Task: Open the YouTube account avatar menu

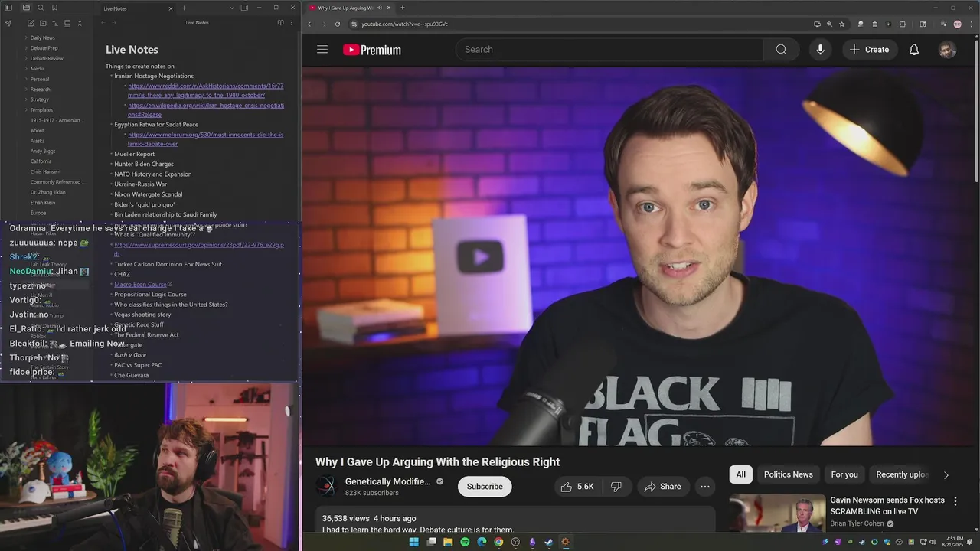Action: [948, 50]
